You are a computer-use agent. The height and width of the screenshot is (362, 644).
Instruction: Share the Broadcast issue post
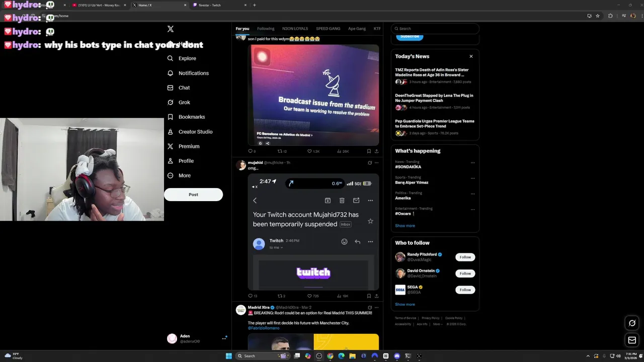(376, 151)
